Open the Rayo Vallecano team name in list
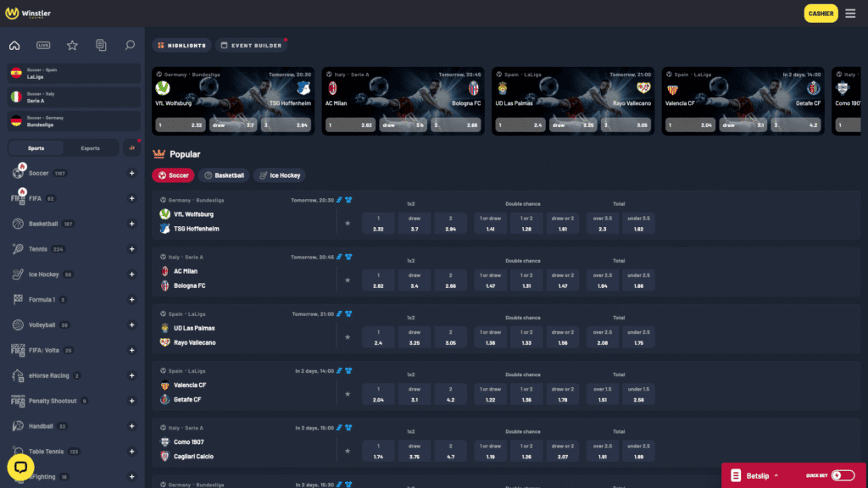This screenshot has width=868, height=488. (x=195, y=342)
